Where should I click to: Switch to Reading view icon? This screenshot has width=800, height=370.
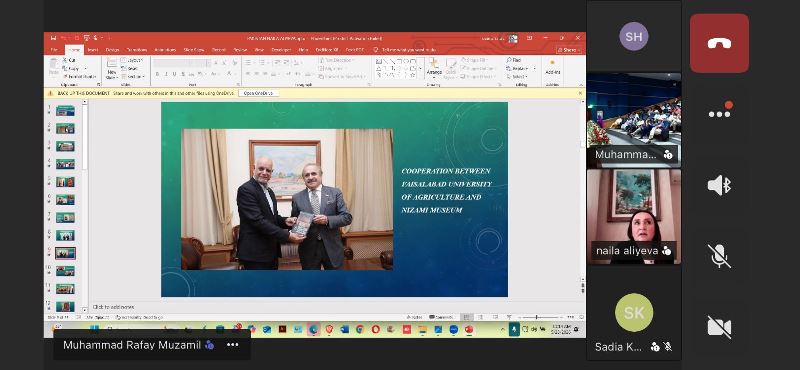tap(495, 317)
